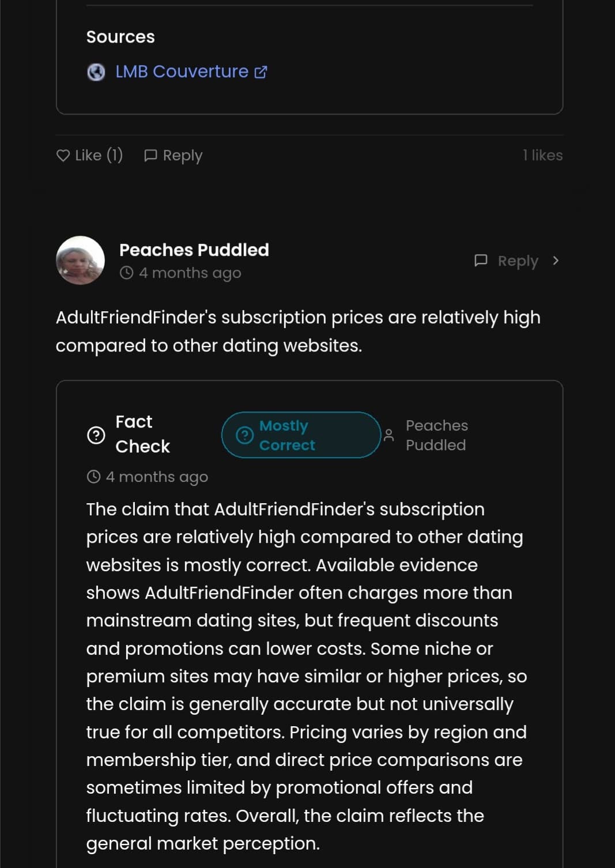Click the person icon beside Peaches Puddled author

(389, 435)
